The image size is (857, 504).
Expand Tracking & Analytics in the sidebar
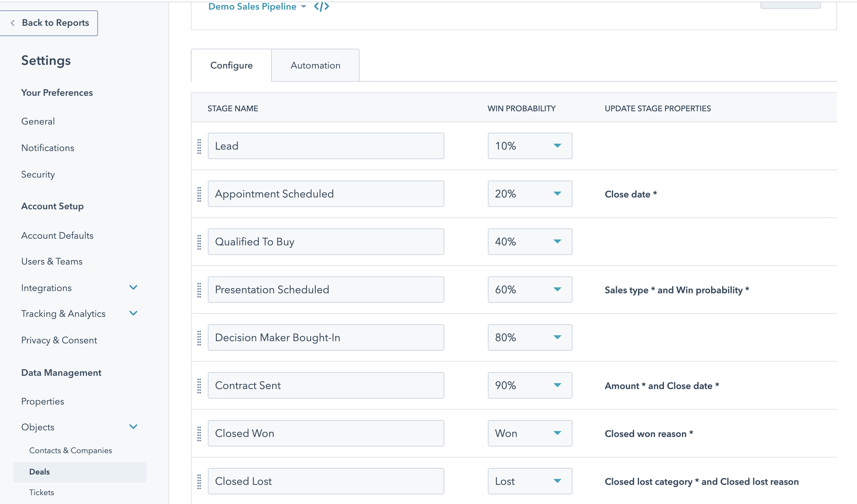pyautogui.click(x=133, y=313)
